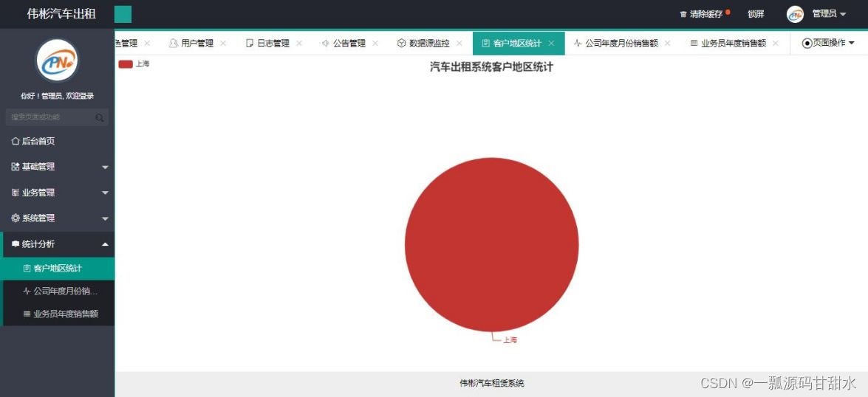
Task: Click the trash icon for 清除缓存
Action: tap(683, 14)
